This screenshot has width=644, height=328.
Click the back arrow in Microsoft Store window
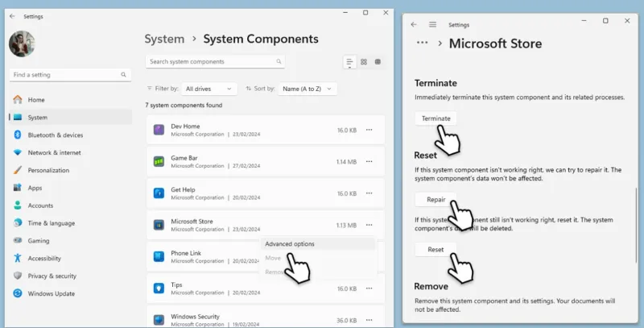[414, 25]
